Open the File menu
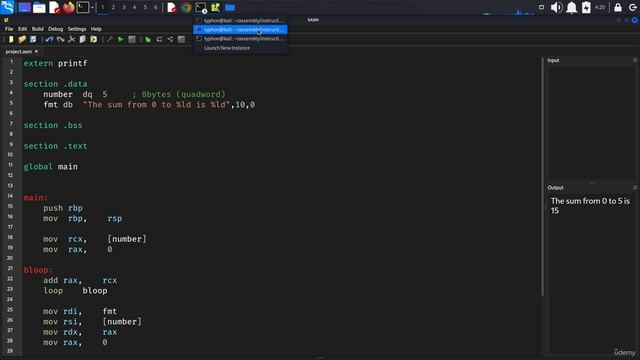Viewport: 640px width, 360px height. [9, 29]
